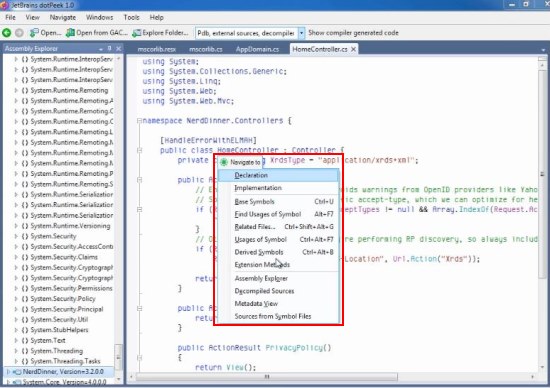Close the HomeController.cs tab
The height and width of the screenshot is (388, 550).
click(354, 49)
